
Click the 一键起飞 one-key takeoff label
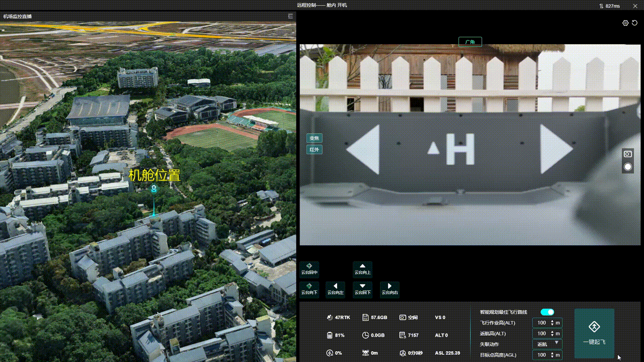594,342
